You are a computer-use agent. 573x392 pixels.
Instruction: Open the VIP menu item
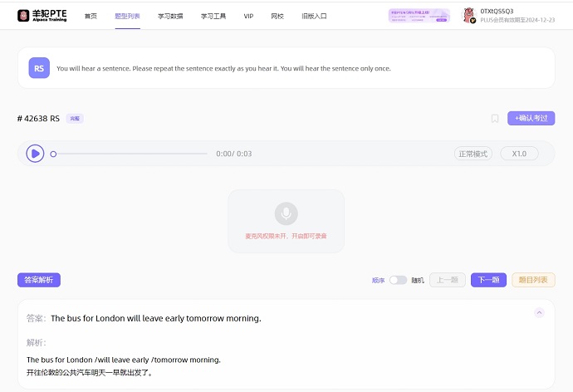(x=248, y=16)
